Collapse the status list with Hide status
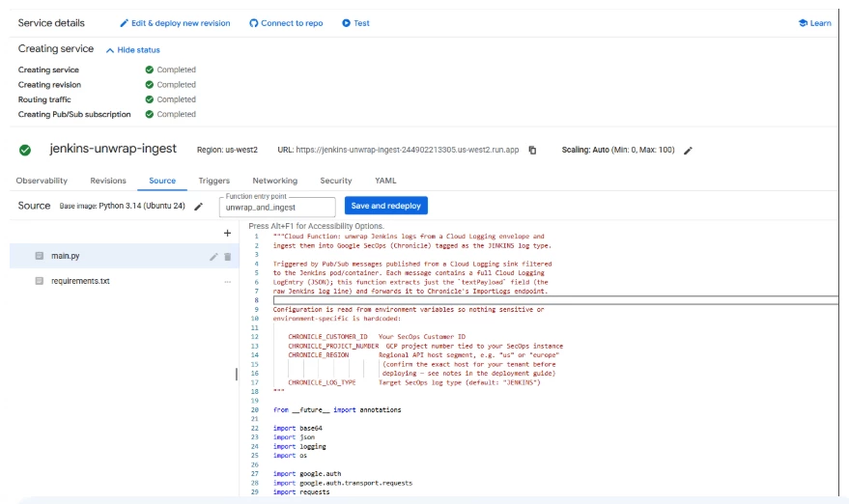Viewport: 849px width, 504px height. 133,50
